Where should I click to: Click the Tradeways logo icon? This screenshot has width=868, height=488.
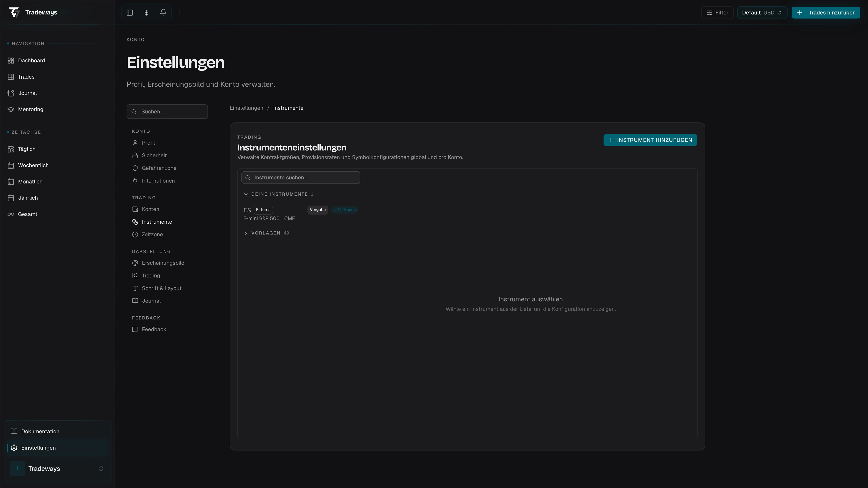point(14,12)
